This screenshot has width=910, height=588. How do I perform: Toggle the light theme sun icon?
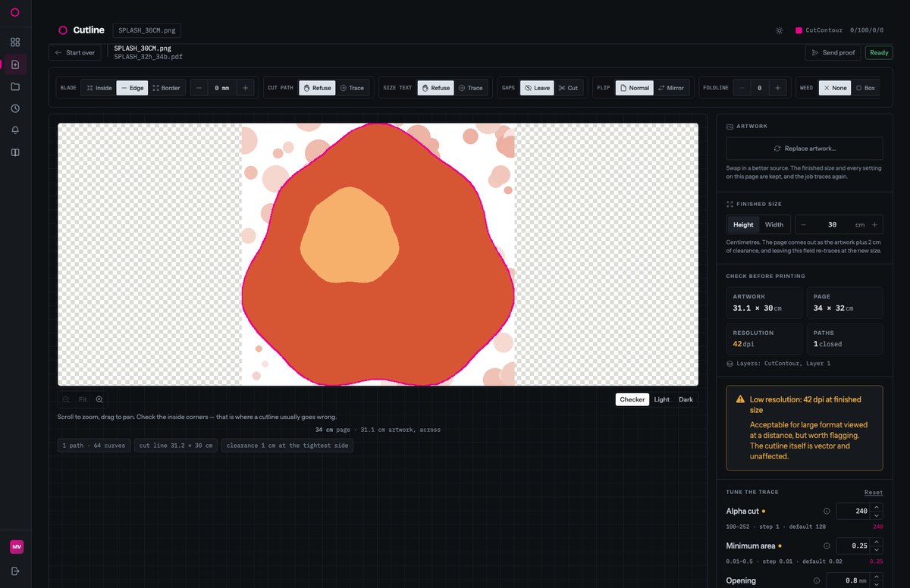coord(780,30)
